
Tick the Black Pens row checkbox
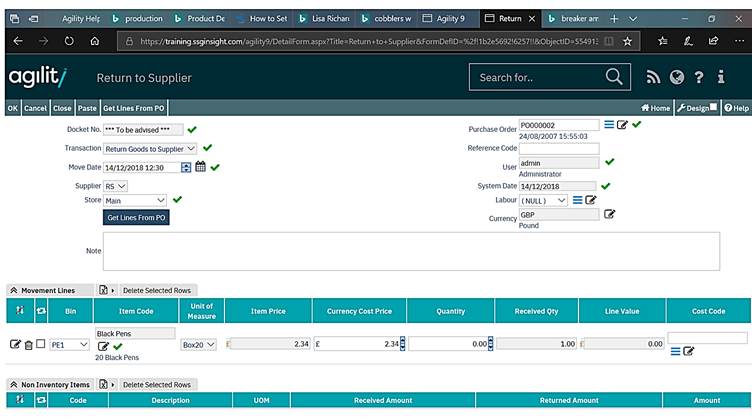[x=40, y=344]
